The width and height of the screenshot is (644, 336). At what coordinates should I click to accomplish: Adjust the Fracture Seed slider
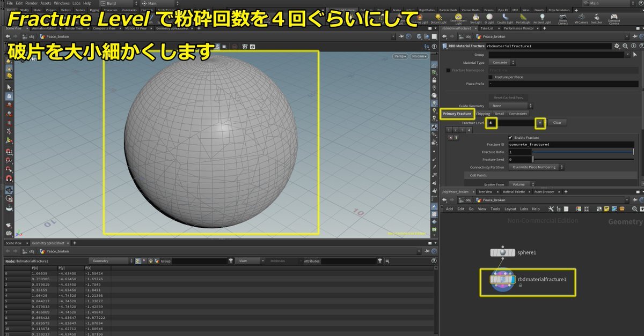[x=533, y=160]
